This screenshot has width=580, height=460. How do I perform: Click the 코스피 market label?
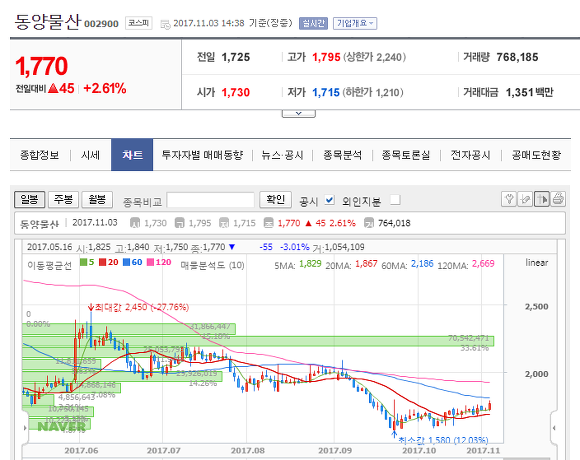pyautogui.click(x=139, y=23)
